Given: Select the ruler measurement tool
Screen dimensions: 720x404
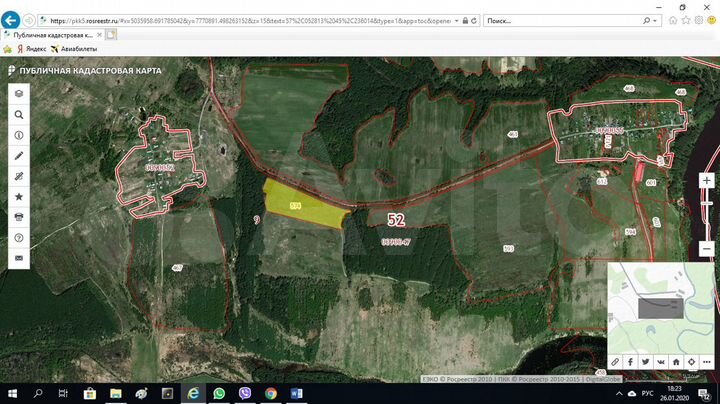Looking at the screenshot, I should (19, 176).
